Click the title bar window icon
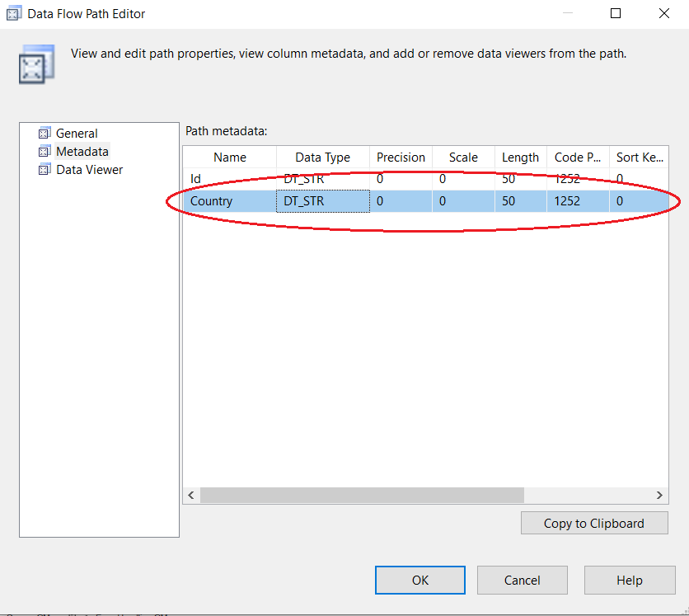The width and height of the screenshot is (689, 616). click(x=14, y=14)
